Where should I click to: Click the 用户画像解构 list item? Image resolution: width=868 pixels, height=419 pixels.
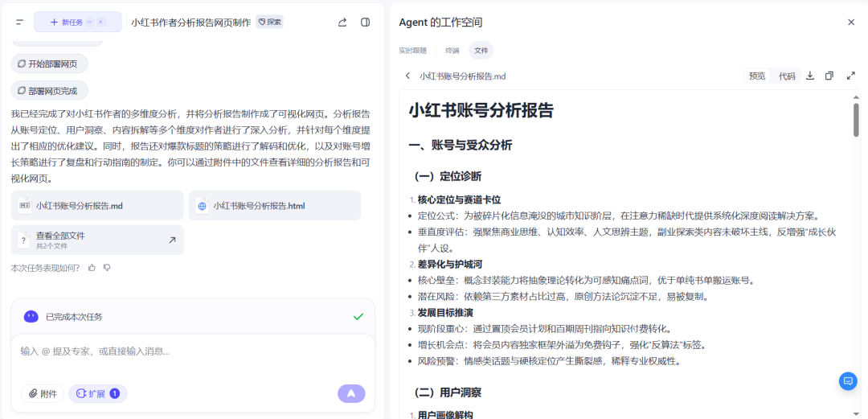(445, 414)
